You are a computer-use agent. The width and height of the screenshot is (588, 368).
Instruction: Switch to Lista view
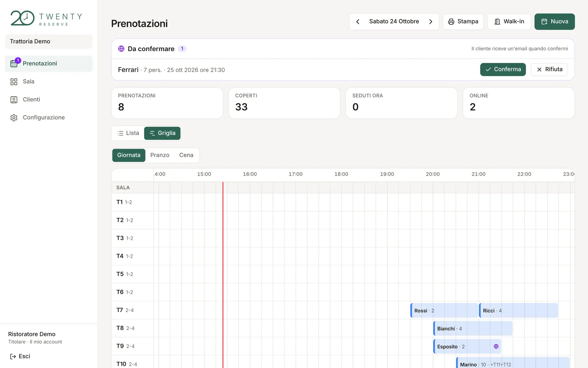tap(128, 133)
